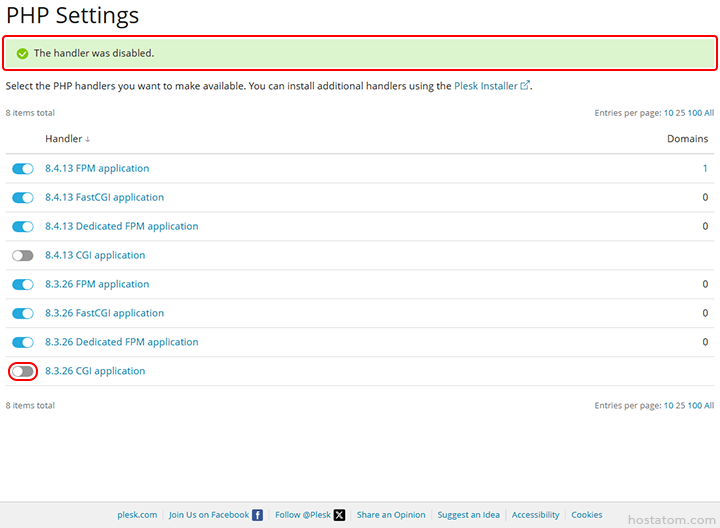The height and width of the screenshot is (528, 720).
Task: View domain count for 8.4.13 FPM
Action: click(705, 169)
